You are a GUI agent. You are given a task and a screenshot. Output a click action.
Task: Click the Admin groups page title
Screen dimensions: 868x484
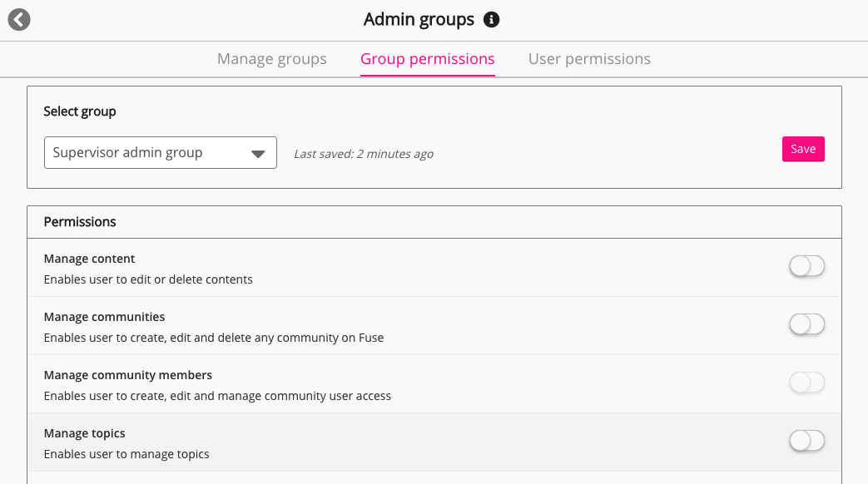pyautogui.click(x=419, y=19)
